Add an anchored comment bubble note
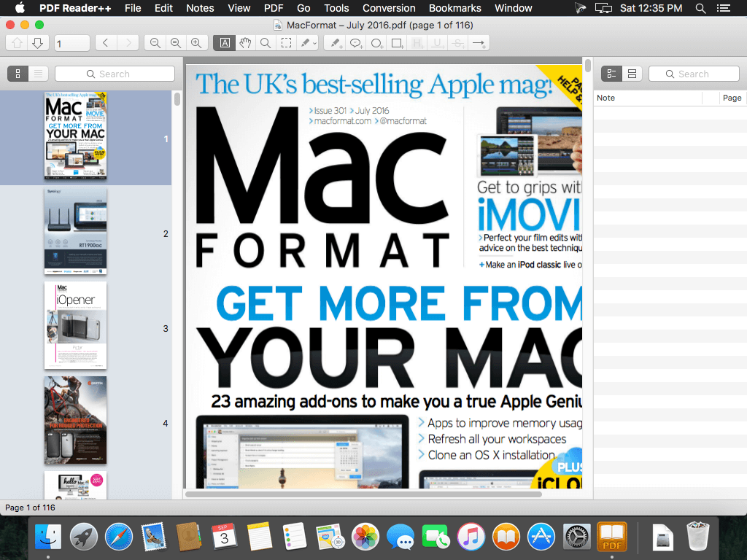The width and height of the screenshot is (747, 560). pos(356,43)
